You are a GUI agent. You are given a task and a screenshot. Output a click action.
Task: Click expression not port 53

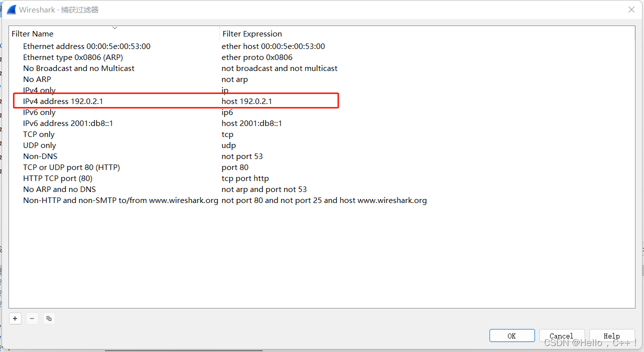[242, 156]
